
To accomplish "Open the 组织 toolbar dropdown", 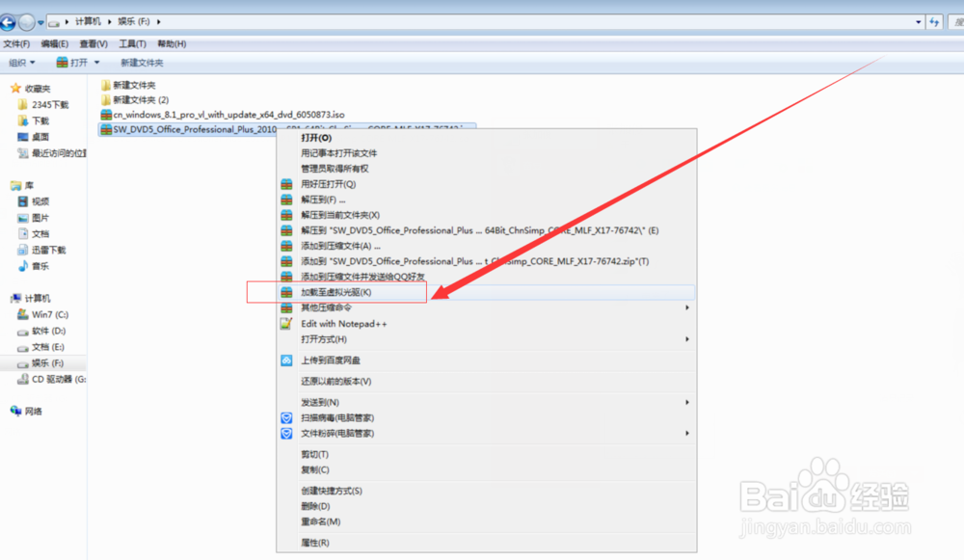I will click(22, 63).
